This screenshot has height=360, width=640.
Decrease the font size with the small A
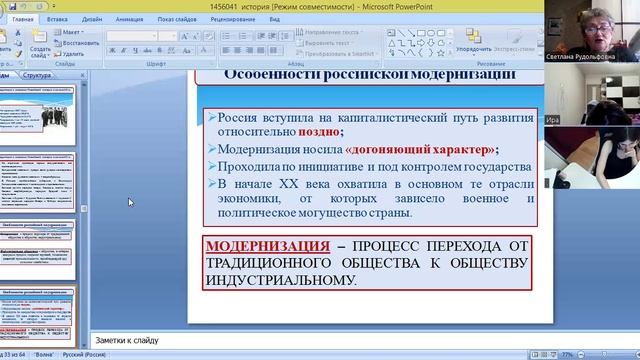pyautogui.click(x=196, y=36)
